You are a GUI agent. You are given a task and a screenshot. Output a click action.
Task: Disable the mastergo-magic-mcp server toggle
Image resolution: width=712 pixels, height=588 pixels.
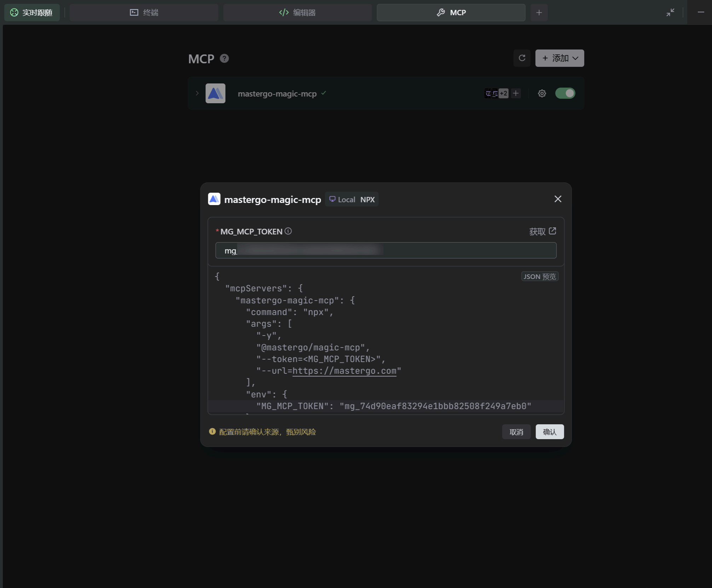point(565,93)
